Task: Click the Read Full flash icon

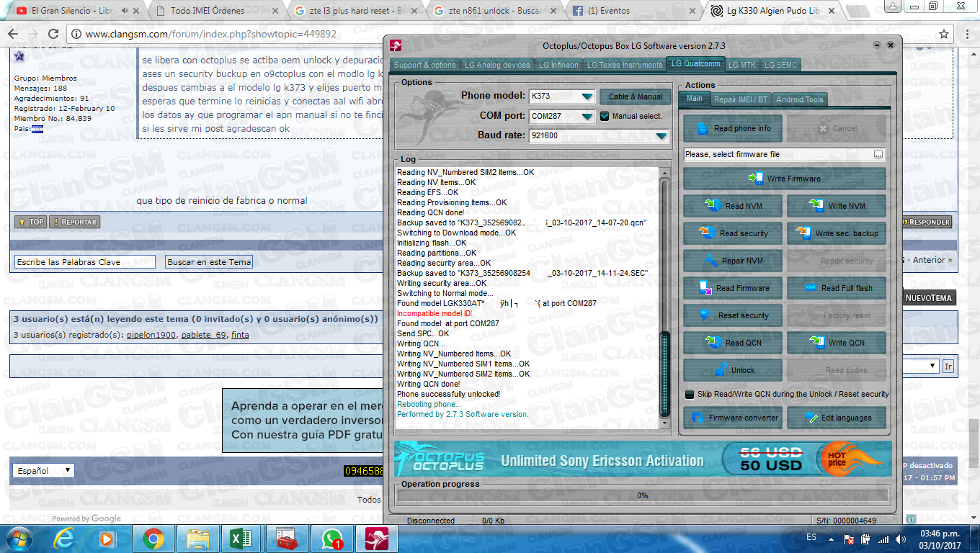Action: click(810, 287)
